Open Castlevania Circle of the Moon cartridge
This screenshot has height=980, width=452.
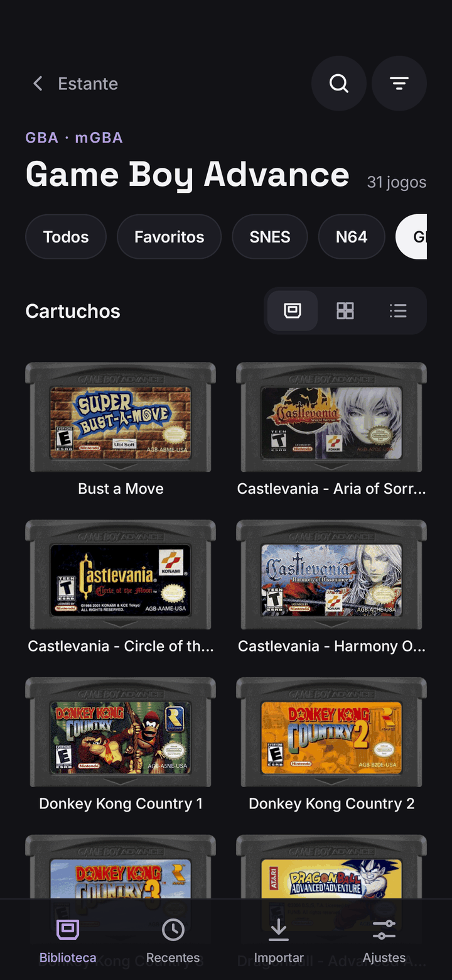tap(121, 575)
